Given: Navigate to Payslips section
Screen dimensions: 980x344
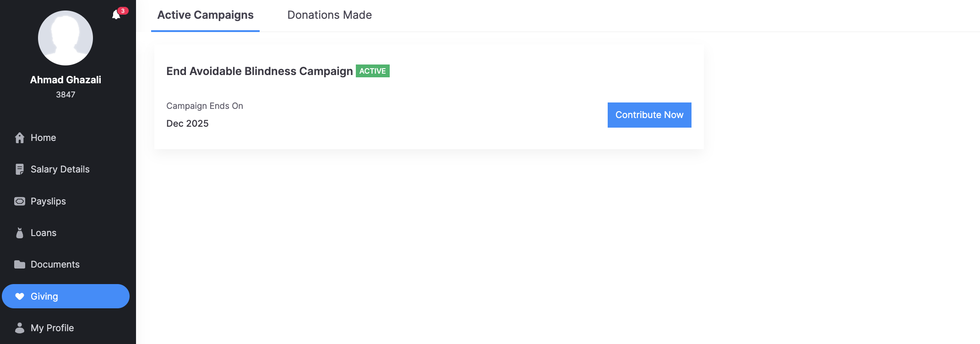Looking at the screenshot, I should tap(48, 201).
